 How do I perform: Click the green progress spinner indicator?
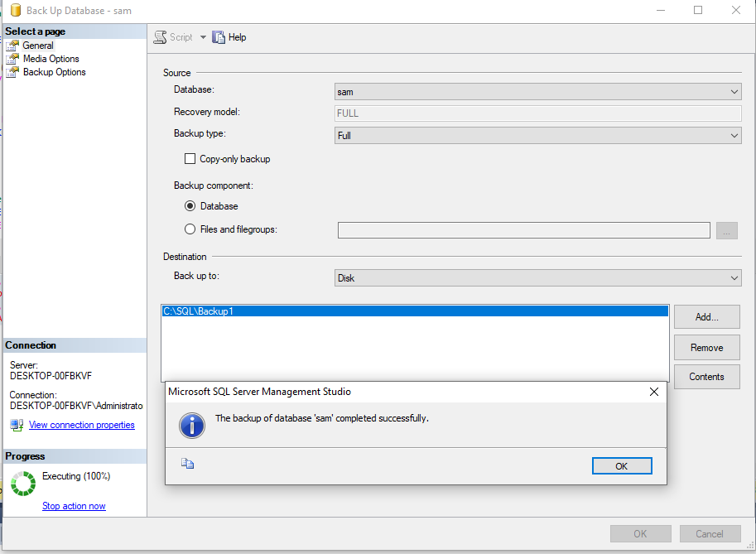click(23, 484)
